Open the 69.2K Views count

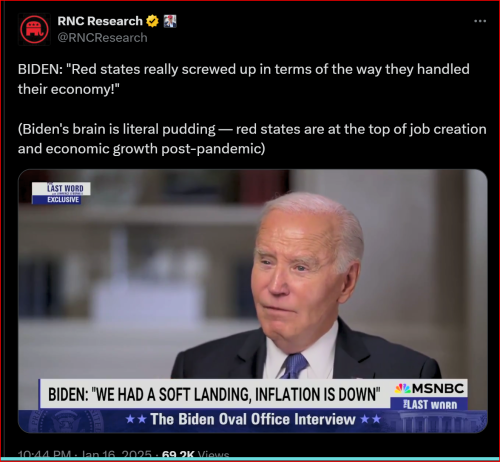(195, 454)
